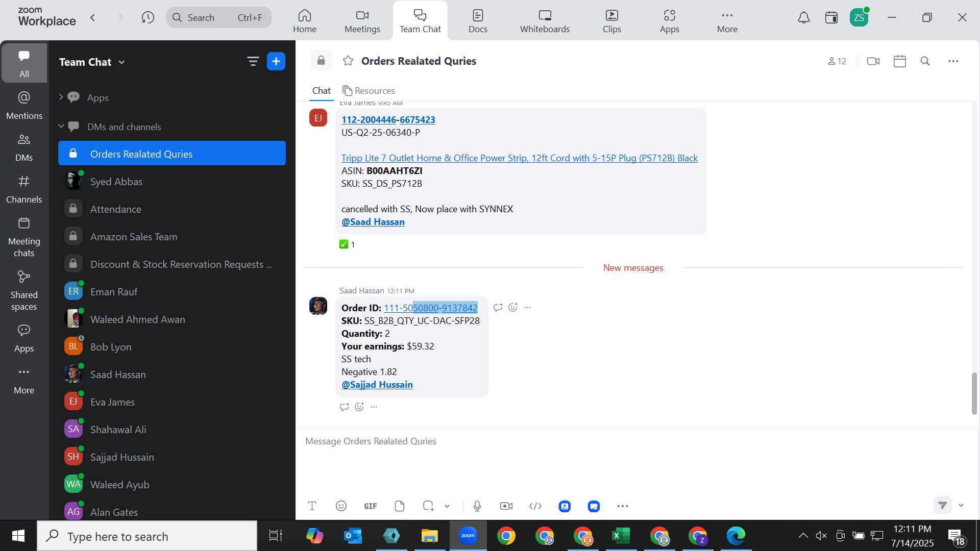Screen dimensions: 980x551
Task: Open the Tripp Lite power strip link
Action: (519, 158)
